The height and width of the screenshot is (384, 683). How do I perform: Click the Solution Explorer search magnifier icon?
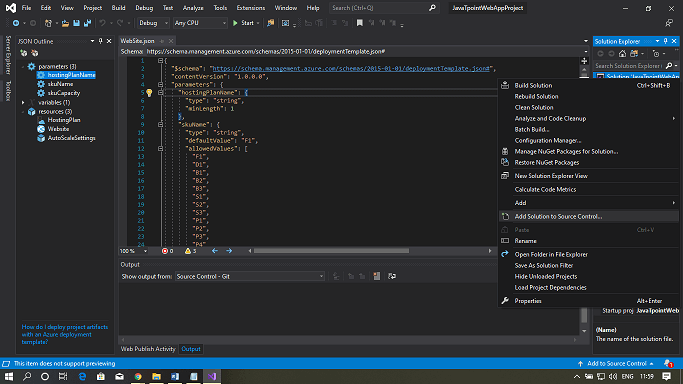669,66
